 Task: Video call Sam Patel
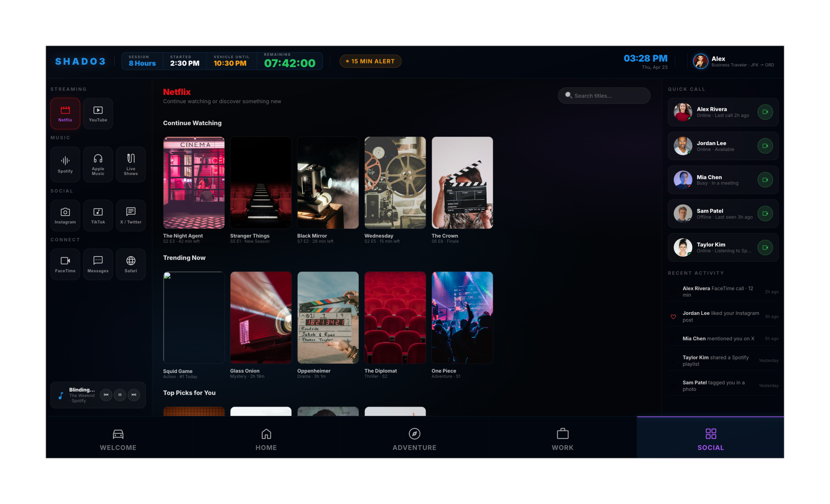tap(765, 213)
